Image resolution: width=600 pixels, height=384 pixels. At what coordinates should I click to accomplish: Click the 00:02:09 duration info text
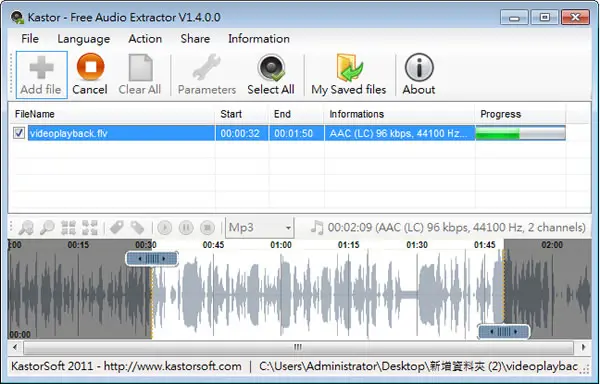[x=457, y=228]
